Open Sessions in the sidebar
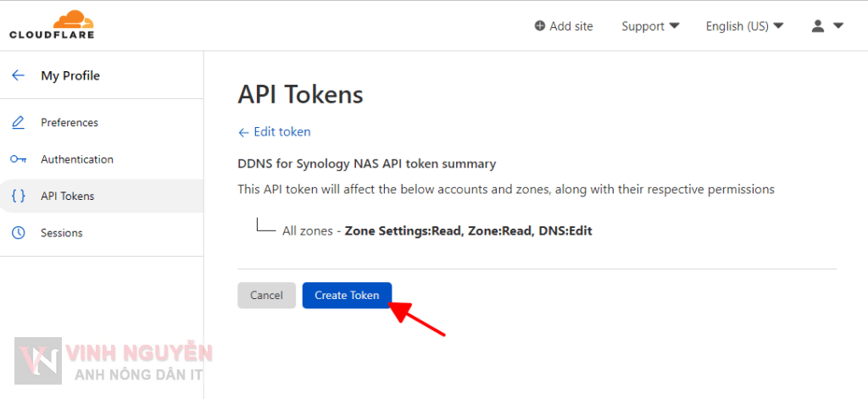The height and width of the screenshot is (399, 868). 61,233
